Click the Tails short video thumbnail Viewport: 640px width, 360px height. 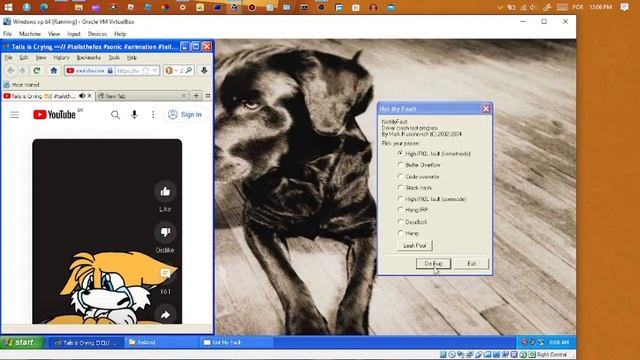click(107, 231)
